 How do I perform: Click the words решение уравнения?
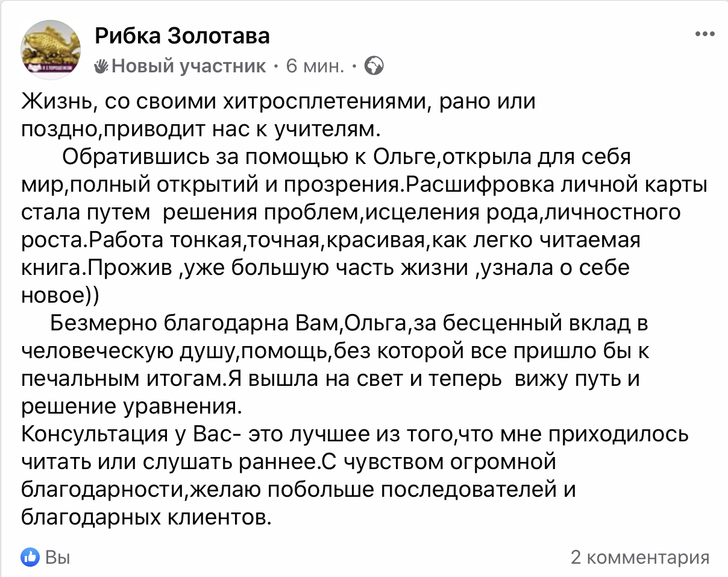coord(131,406)
